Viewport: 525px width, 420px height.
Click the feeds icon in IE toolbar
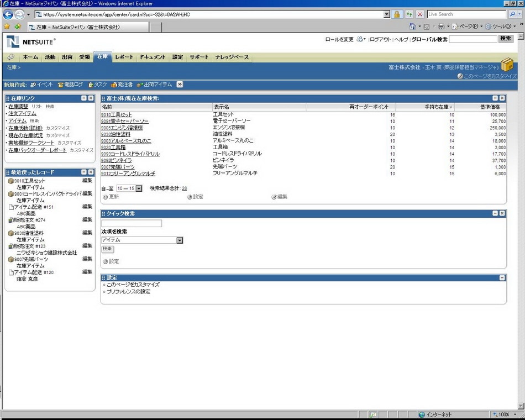coord(427,27)
